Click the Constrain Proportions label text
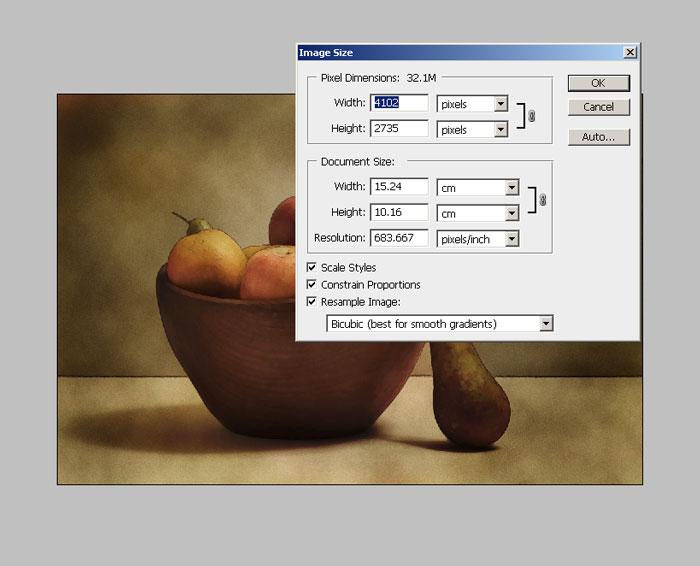 coord(371,284)
